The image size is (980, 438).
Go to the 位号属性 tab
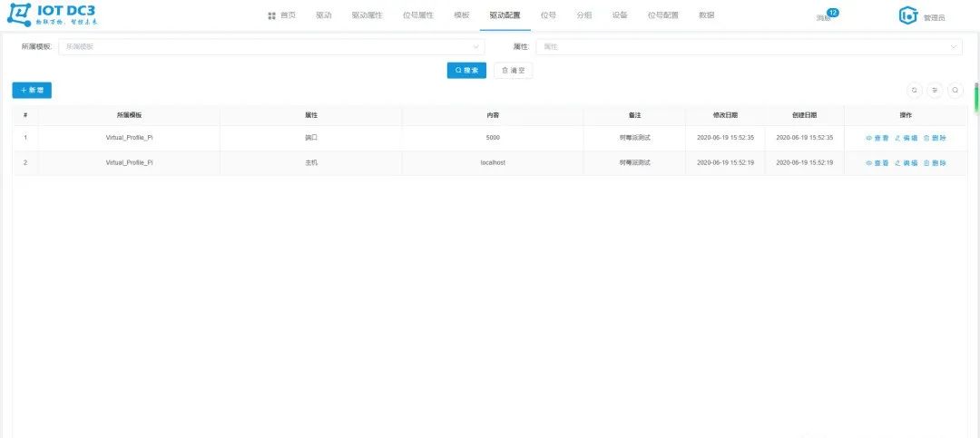[418, 15]
